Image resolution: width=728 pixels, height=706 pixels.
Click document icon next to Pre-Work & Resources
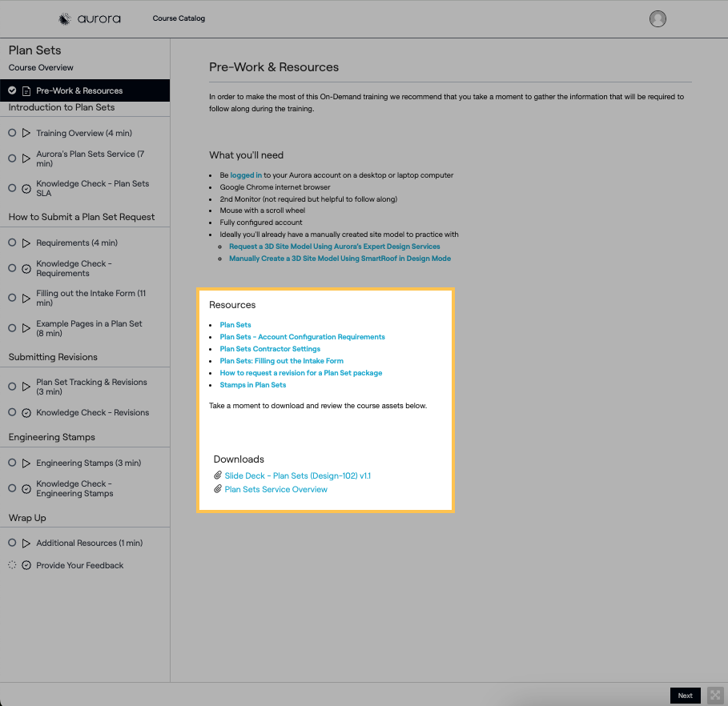pos(26,91)
